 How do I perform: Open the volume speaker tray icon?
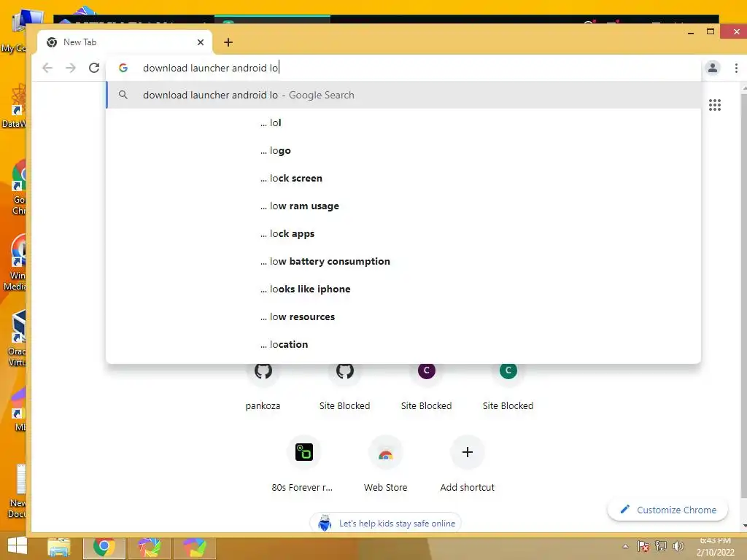678,546
